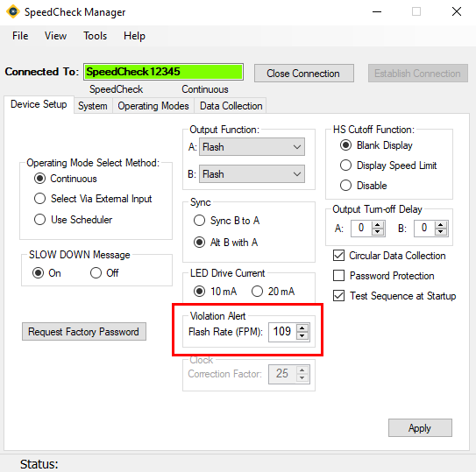Decrease Correction Factor with down arrow

point(302,378)
